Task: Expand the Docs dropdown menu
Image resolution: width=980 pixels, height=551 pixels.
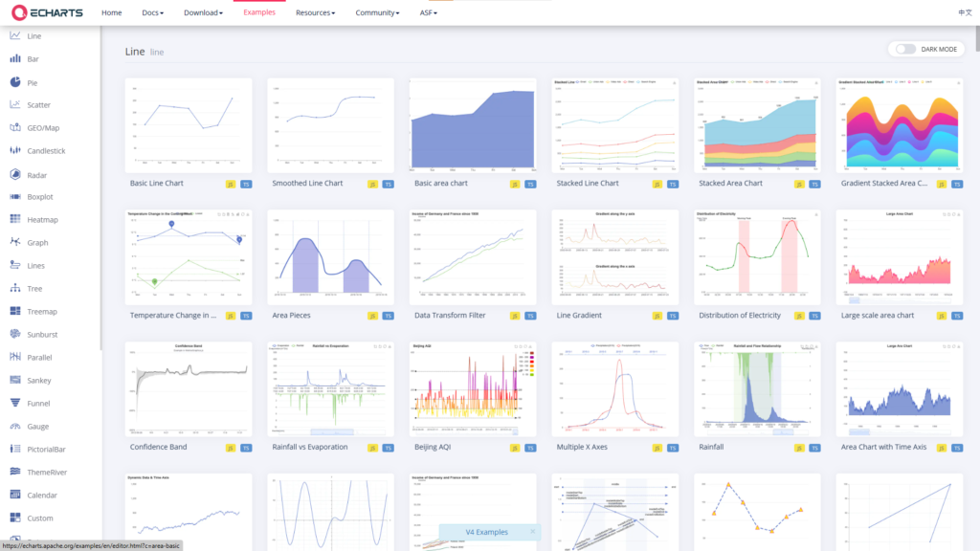Action: 152,13
